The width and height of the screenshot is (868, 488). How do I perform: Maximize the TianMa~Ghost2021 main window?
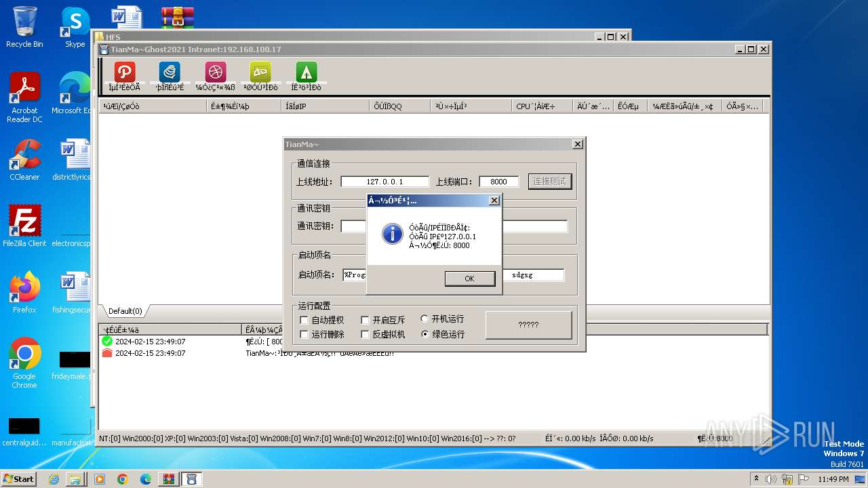751,49
